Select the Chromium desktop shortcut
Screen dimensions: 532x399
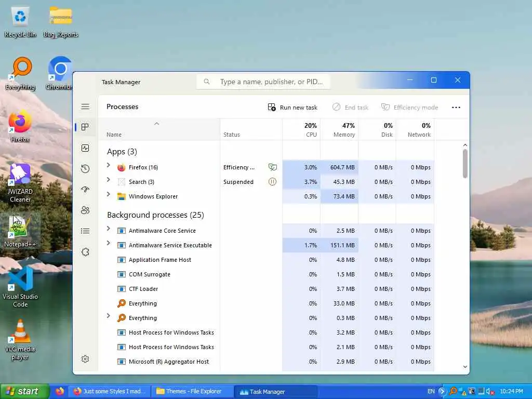(60, 74)
